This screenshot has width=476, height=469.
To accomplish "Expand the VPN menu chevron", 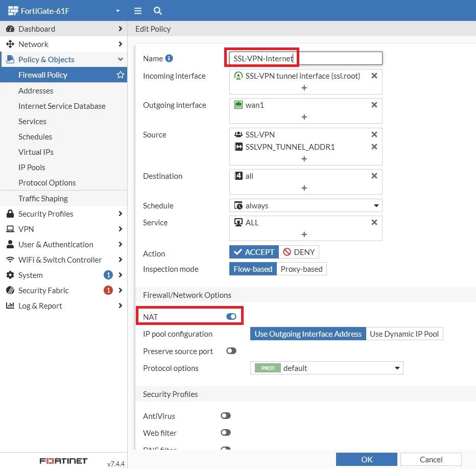I will (x=121, y=229).
